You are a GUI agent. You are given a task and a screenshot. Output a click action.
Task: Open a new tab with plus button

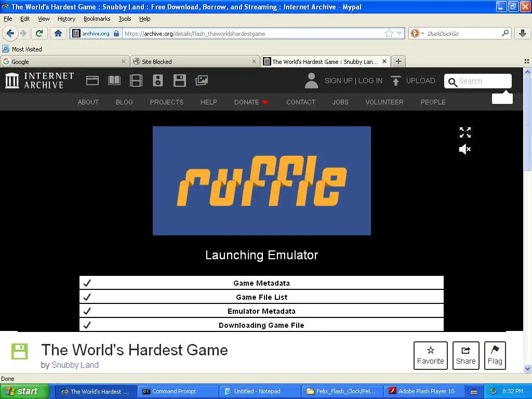(x=398, y=61)
